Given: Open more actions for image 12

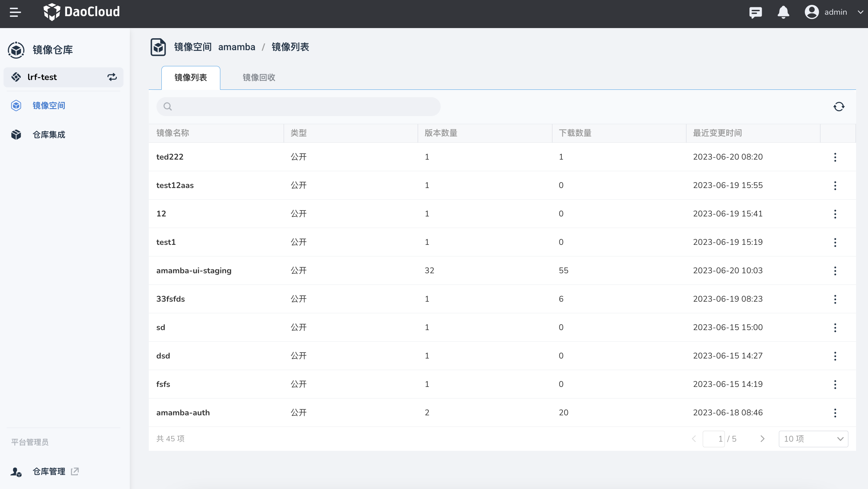Looking at the screenshot, I should 835,214.
